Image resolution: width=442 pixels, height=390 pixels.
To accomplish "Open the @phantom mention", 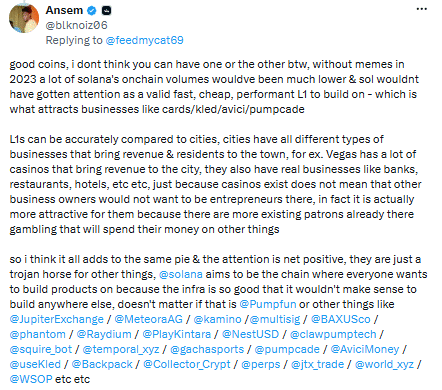I will [x=37, y=334].
